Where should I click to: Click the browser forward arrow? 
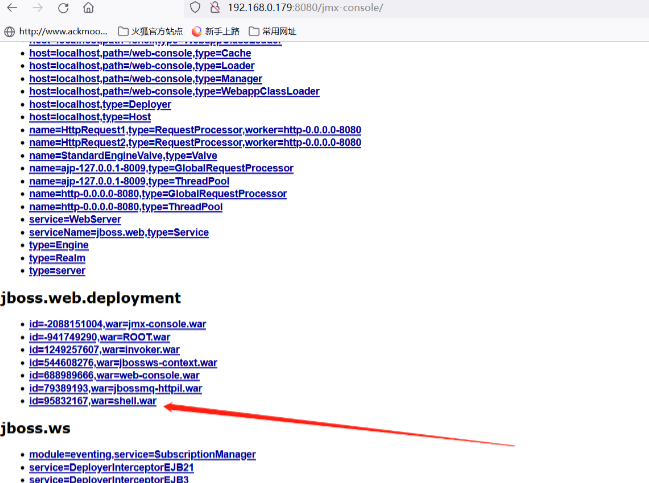38,8
